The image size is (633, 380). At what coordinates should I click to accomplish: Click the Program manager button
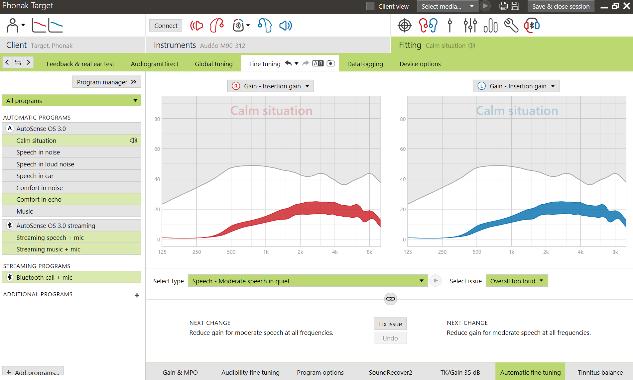pyautogui.click(x=107, y=82)
